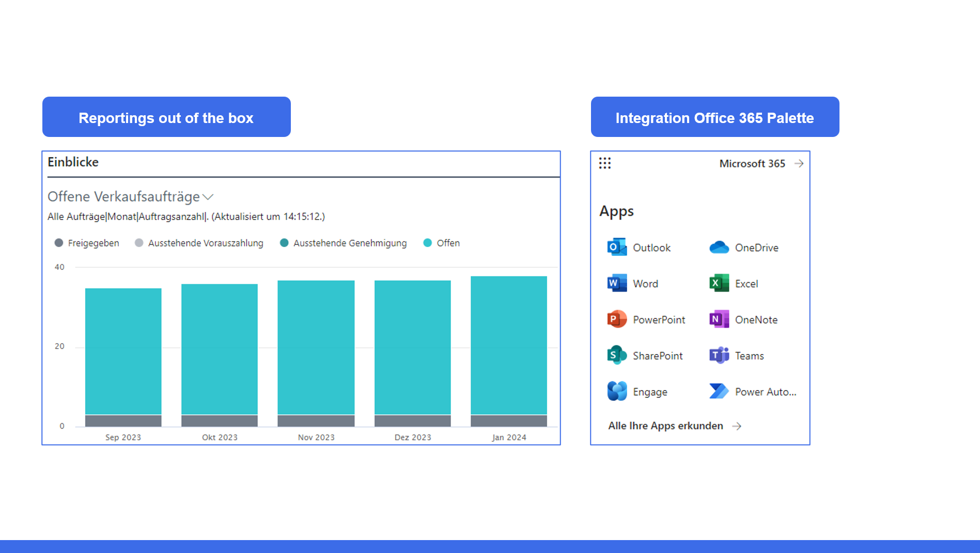Open the app launcher grid icon
The height and width of the screenshot is (553, 980).
point(605,163)
